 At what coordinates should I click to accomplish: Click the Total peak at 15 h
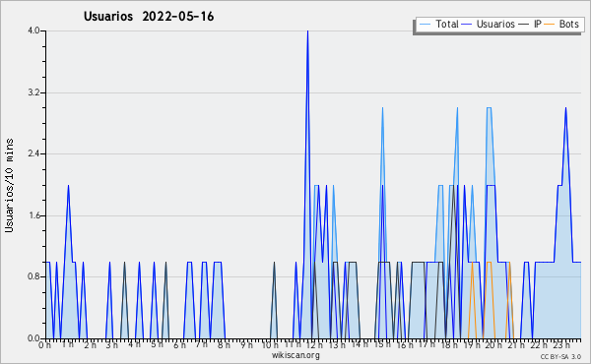pyautogui.click(x=382, y=108)
